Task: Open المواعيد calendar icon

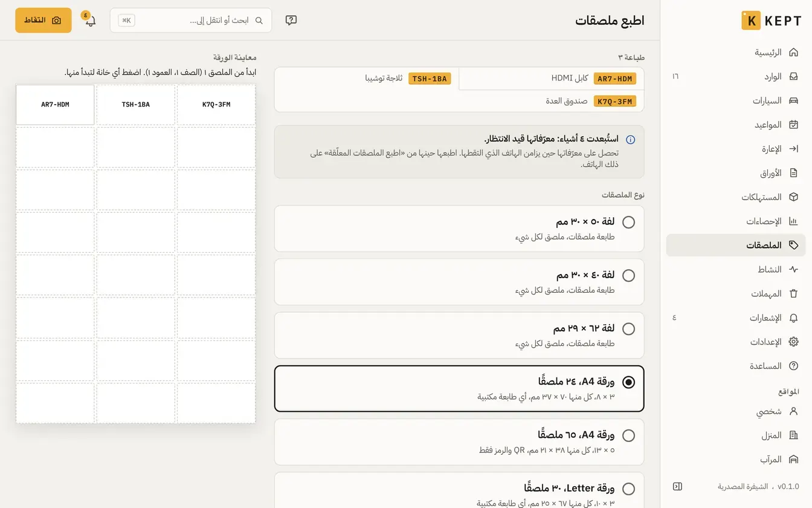Action: 793,125
